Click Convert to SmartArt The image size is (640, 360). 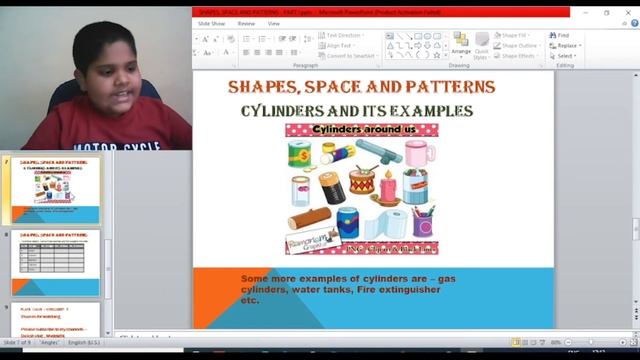point(349,56)
